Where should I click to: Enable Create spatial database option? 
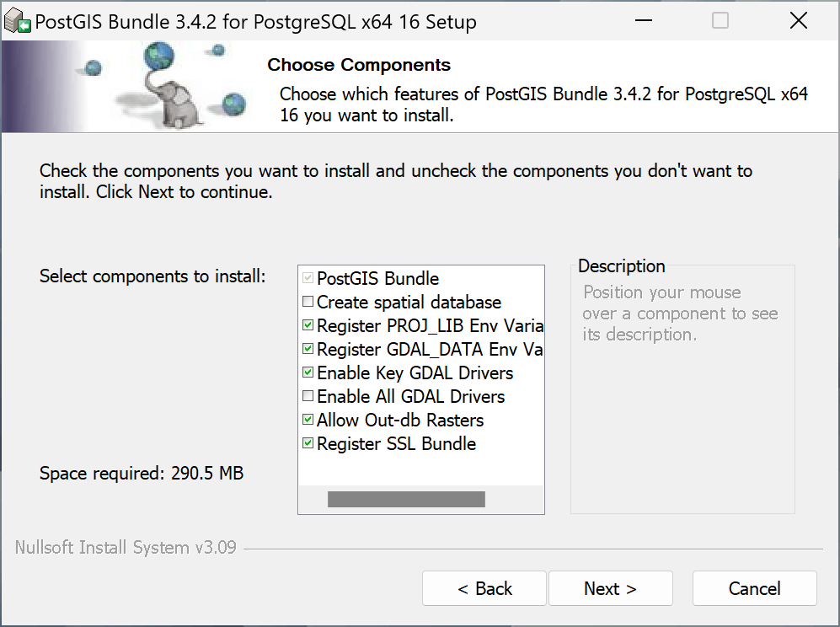308,303
